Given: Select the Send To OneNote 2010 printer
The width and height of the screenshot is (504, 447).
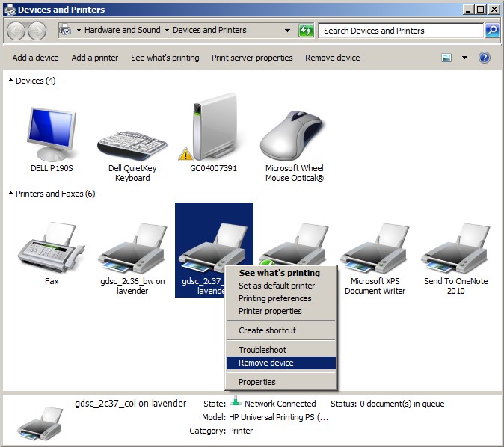Looking at the screenshot, I should (455, 248).
